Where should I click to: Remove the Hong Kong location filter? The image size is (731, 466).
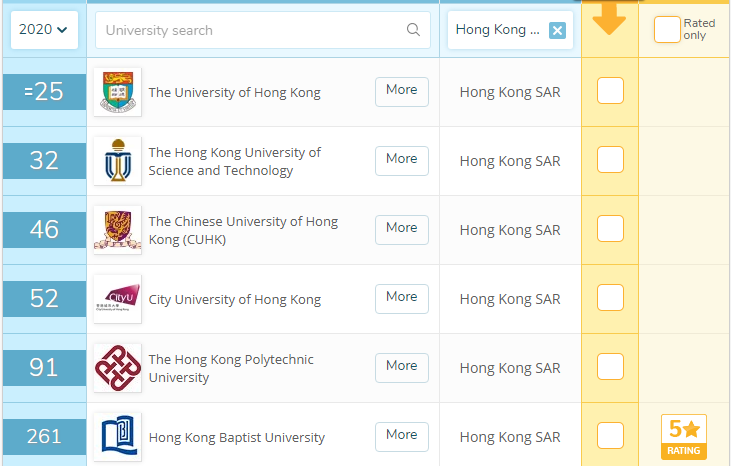tap(557, 30)
